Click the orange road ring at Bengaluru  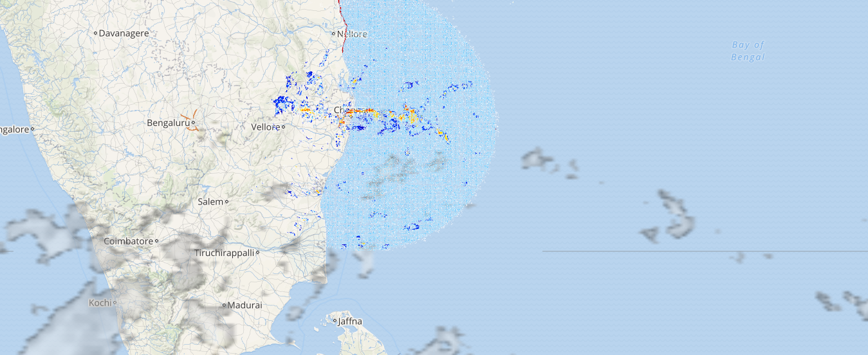(191, 122)
